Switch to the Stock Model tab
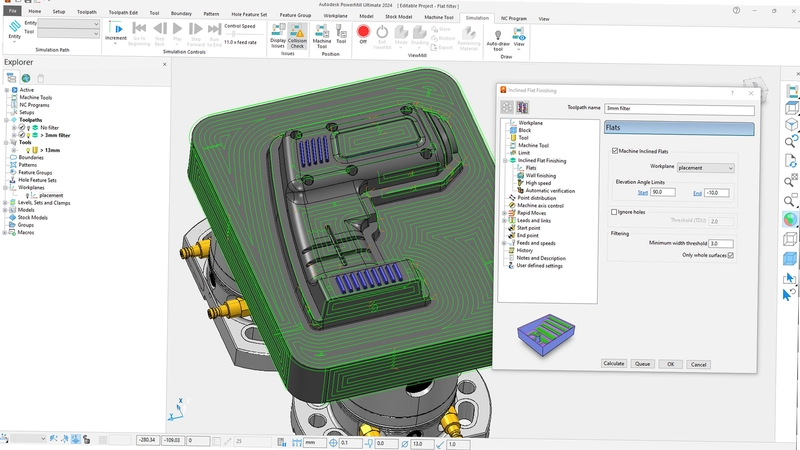 click(398, 16)
